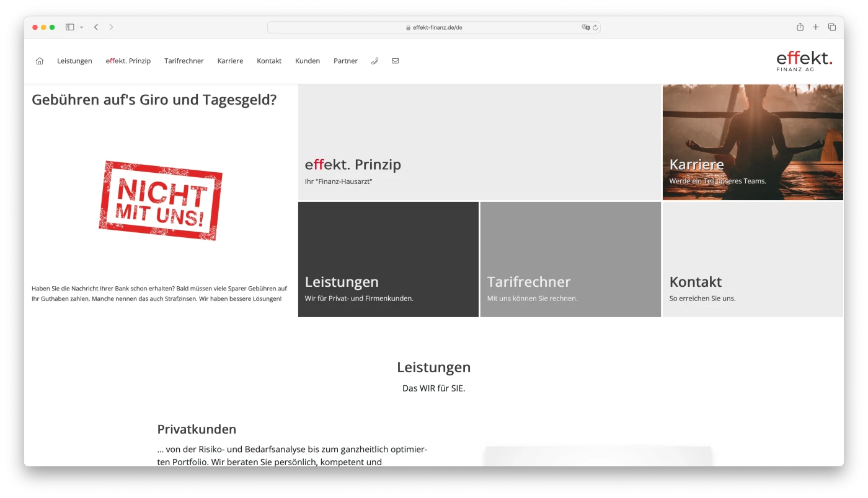Open the envelope mail icon in the navigation
868x498 pixels.
click(395, 60)
